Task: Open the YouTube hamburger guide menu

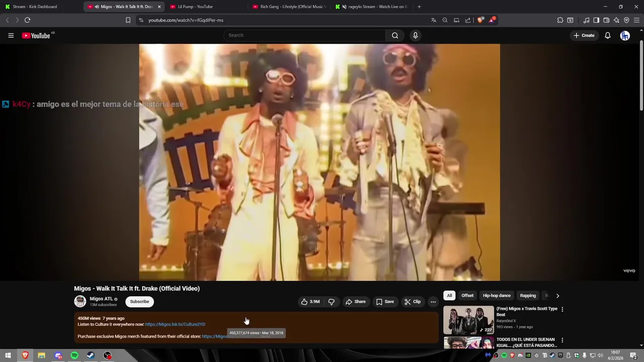Action: coord(11,35)
